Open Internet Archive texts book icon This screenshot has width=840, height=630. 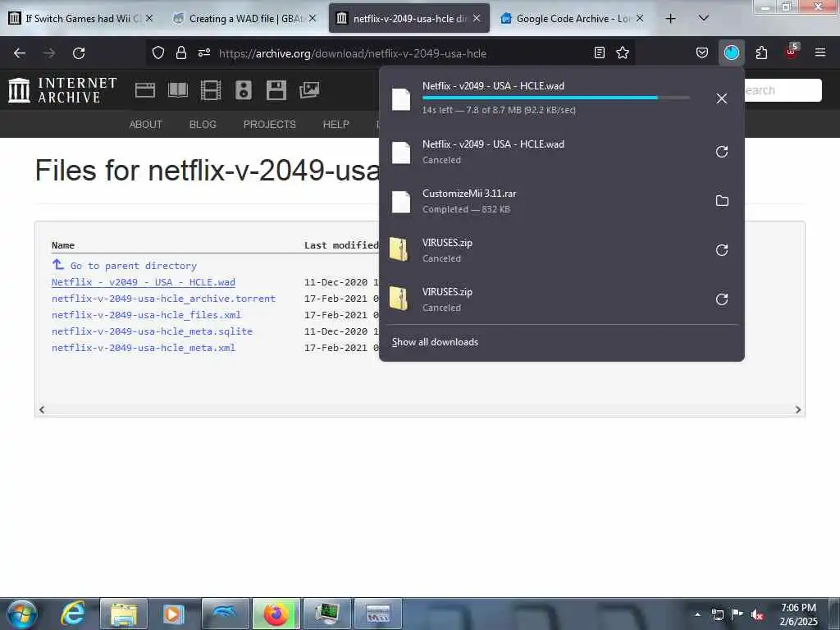coord(178,90)
